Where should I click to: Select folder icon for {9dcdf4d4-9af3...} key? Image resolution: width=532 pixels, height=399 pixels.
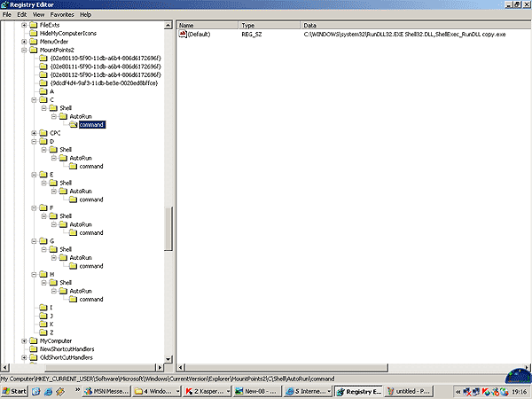tap(43, 83)
